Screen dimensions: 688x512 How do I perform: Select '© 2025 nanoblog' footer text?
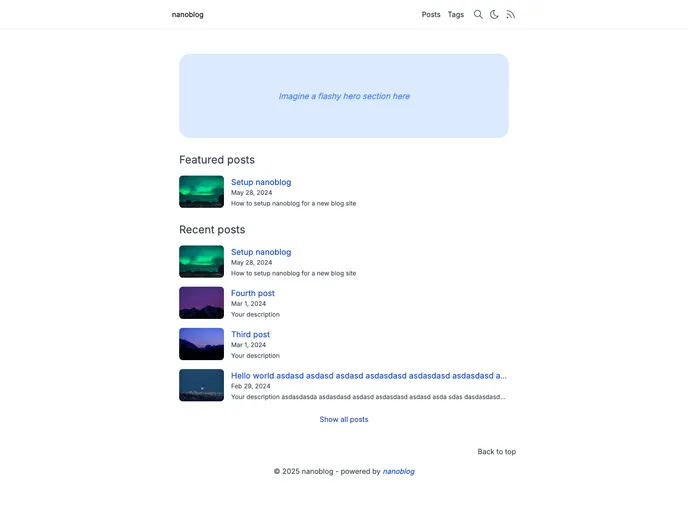pos(304,471)
